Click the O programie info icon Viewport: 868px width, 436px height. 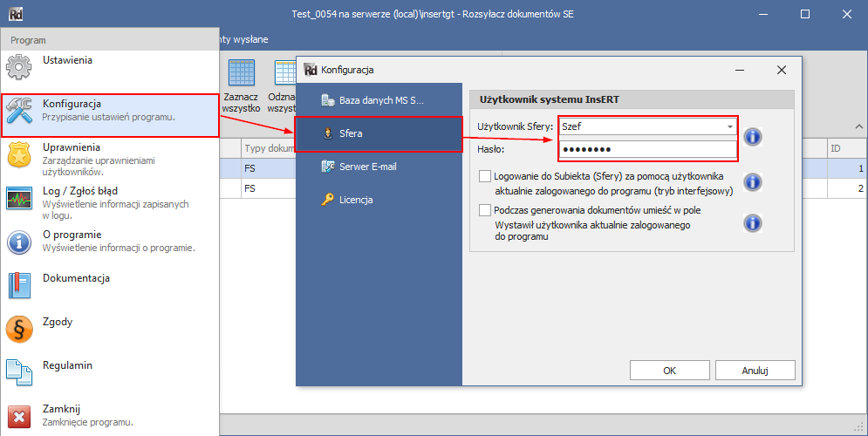[19, 242]
